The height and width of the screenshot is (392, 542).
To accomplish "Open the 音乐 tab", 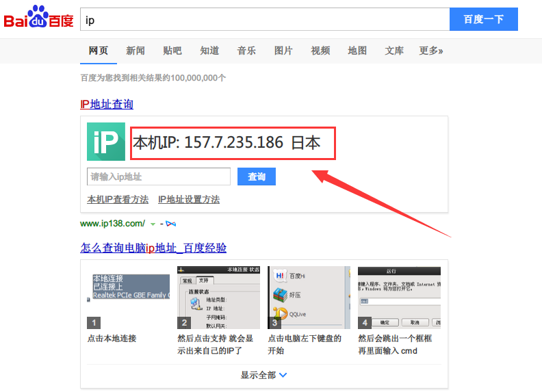I will 246,51.
